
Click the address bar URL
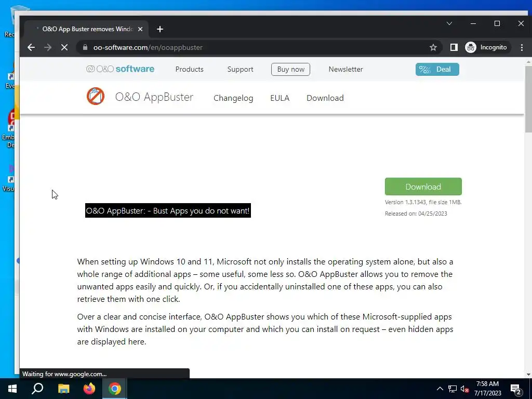click(148, 47)
